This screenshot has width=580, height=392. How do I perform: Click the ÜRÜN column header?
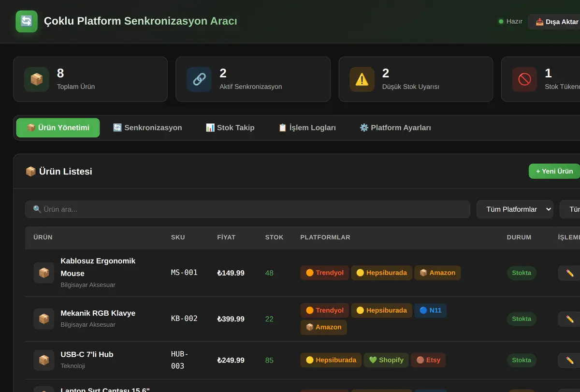(x=43, y=237)
